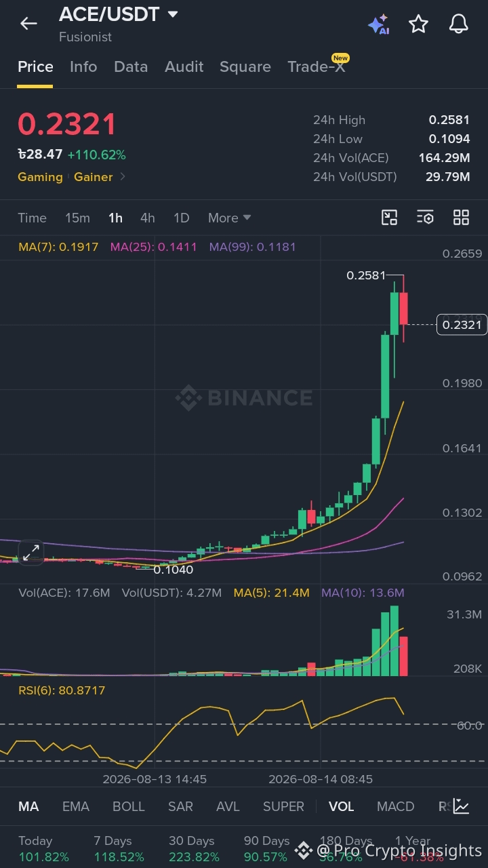Open the AI sparkle assistant icon
Image resolution: width=488 pixels, height=868 pixels.
(378, 24)
